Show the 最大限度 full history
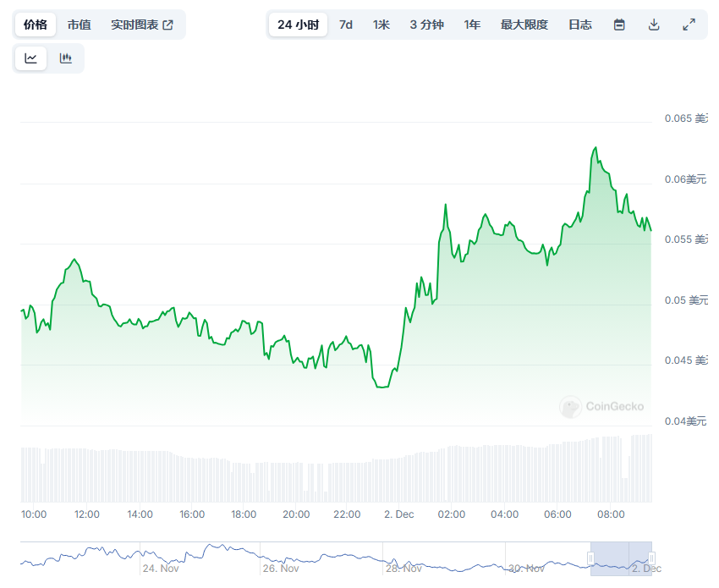The height and width of the screenshot is (588, 719). 524,25
